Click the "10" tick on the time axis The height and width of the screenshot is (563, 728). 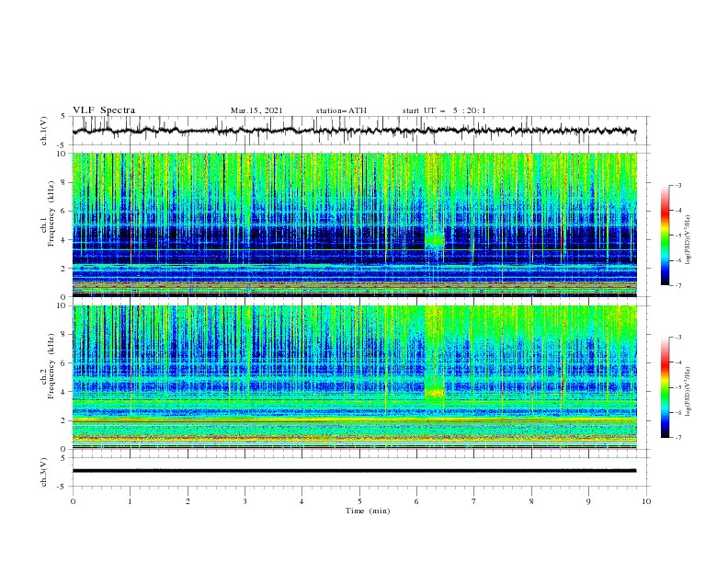pyautogui.click(x=646, y=501)
